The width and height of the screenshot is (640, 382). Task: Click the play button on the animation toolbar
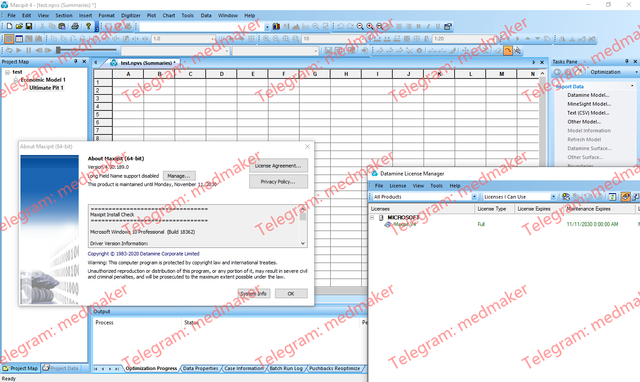tap(19, 51)
